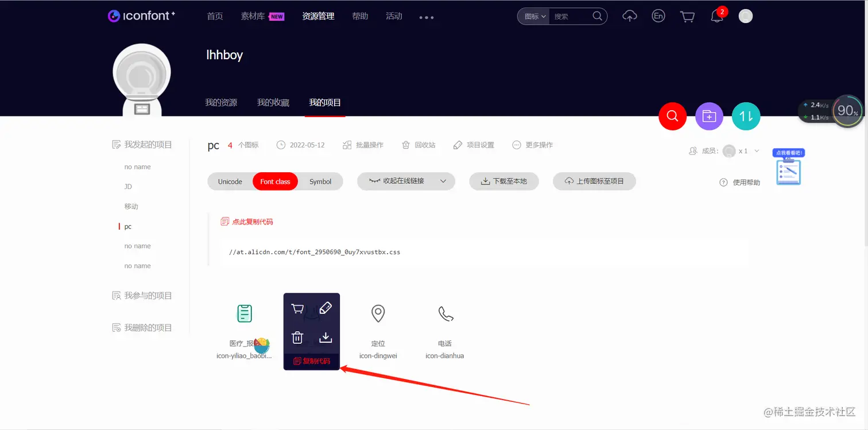This screenshot has height=430, width=868.
Task: Click the member avatar next to 成员
Action: 729,151
